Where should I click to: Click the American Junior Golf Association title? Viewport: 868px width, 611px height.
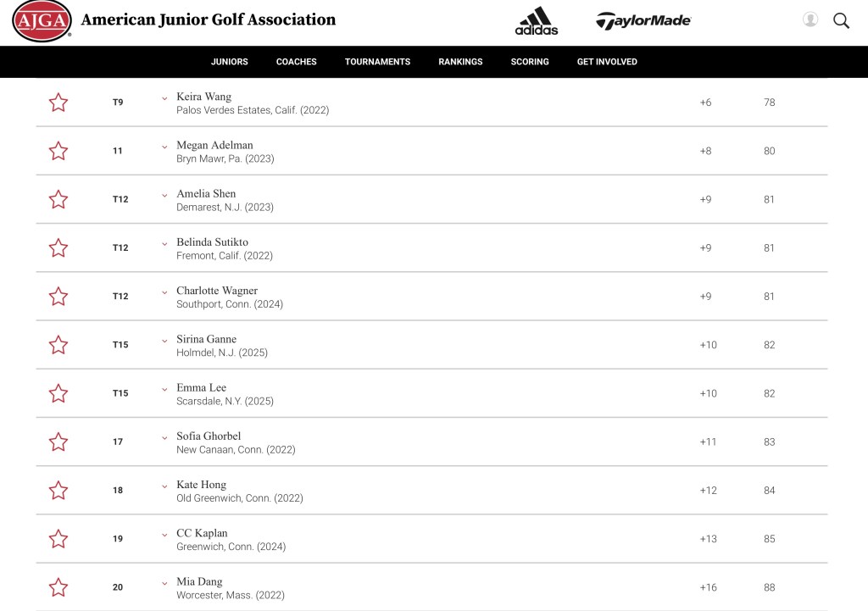point(209,19)
